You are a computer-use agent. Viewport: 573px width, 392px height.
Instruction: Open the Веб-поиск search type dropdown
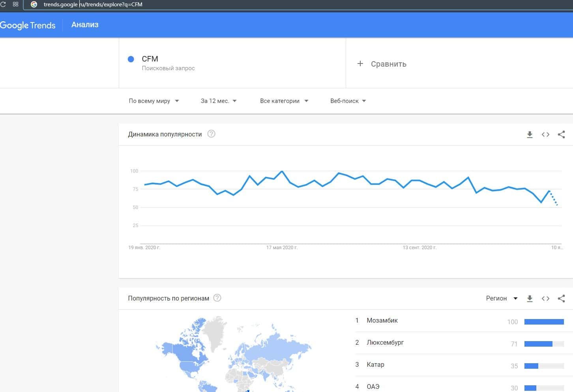[348, 101]
